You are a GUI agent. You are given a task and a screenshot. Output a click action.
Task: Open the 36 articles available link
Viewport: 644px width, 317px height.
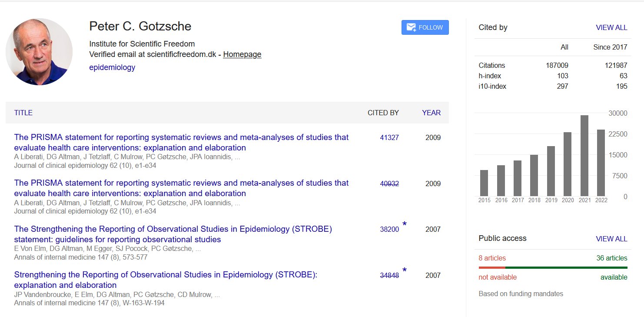tap(612, 258)
